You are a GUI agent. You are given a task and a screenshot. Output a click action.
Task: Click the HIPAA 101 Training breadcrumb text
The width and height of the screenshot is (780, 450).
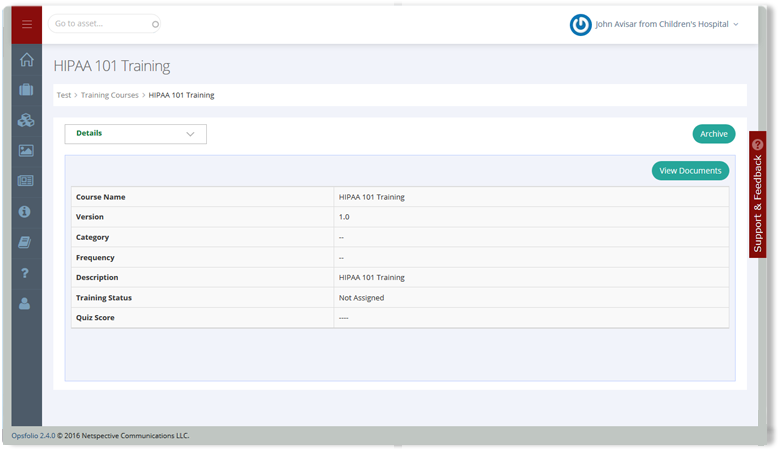[181, 95]
